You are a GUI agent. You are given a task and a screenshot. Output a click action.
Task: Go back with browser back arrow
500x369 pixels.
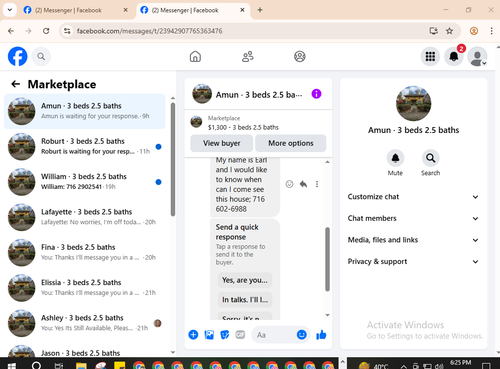[x=11, y=31]
